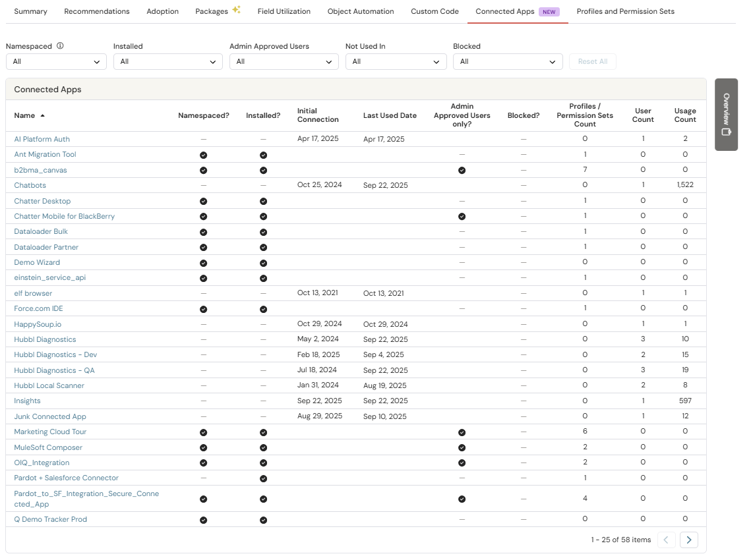Expand the Namespaced filter dropdown
This screenshot has height=560, width=753.
click(56, 62)
